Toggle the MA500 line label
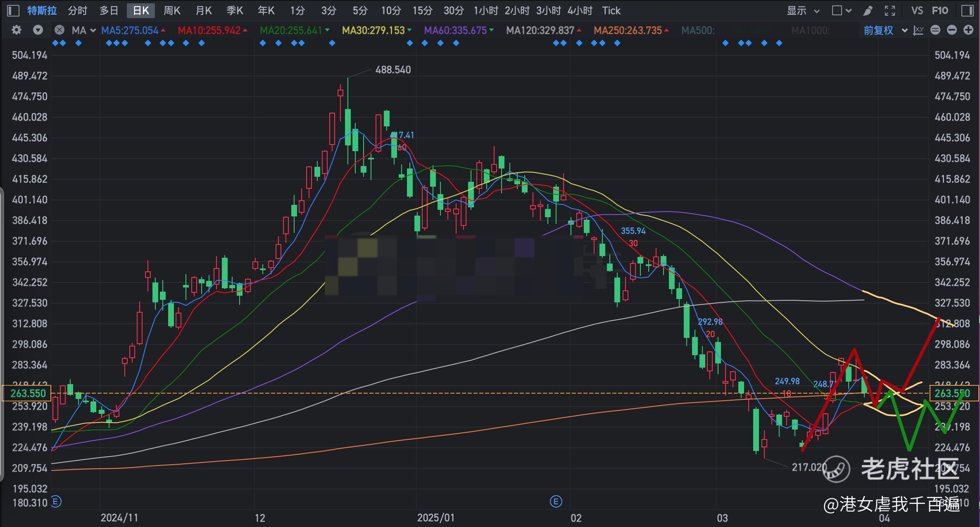Image resolution: width=980 pixels, height=527 pixels. [x=698, y=30]
